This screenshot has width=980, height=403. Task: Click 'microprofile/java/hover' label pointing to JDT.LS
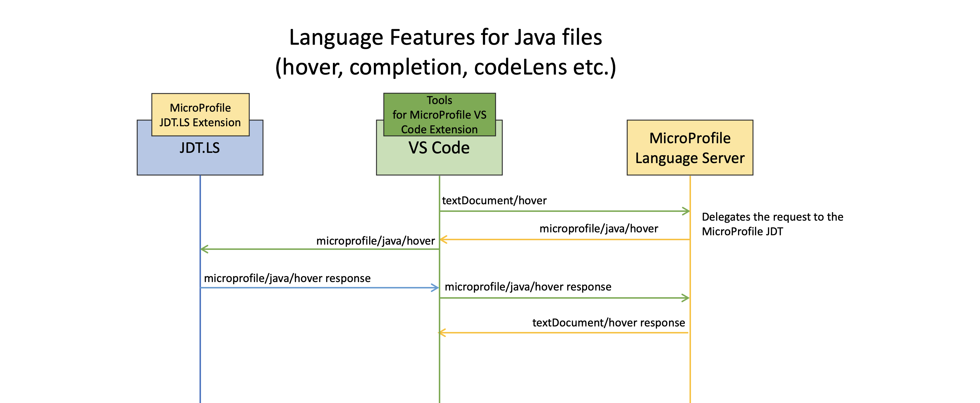(x=376, y=241)
